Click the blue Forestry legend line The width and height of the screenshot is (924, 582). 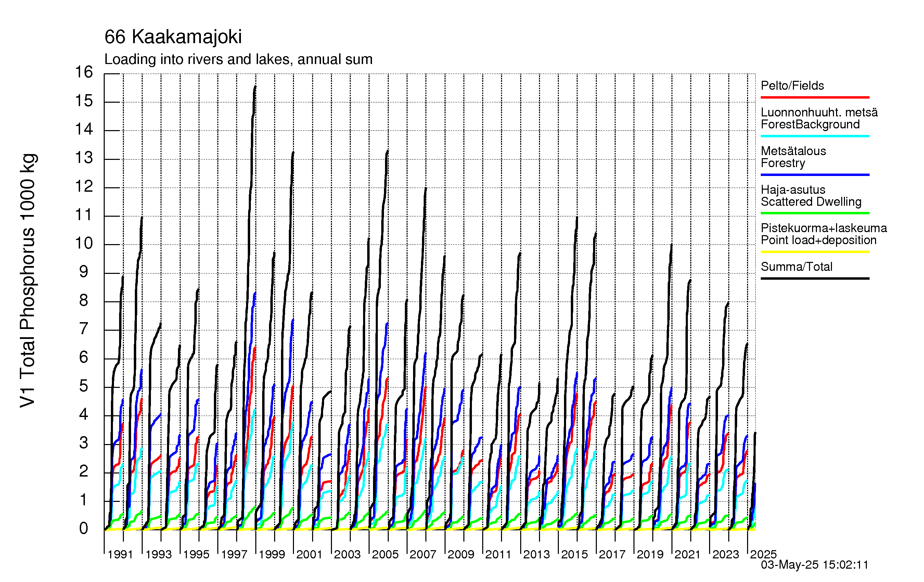point(815,175)
